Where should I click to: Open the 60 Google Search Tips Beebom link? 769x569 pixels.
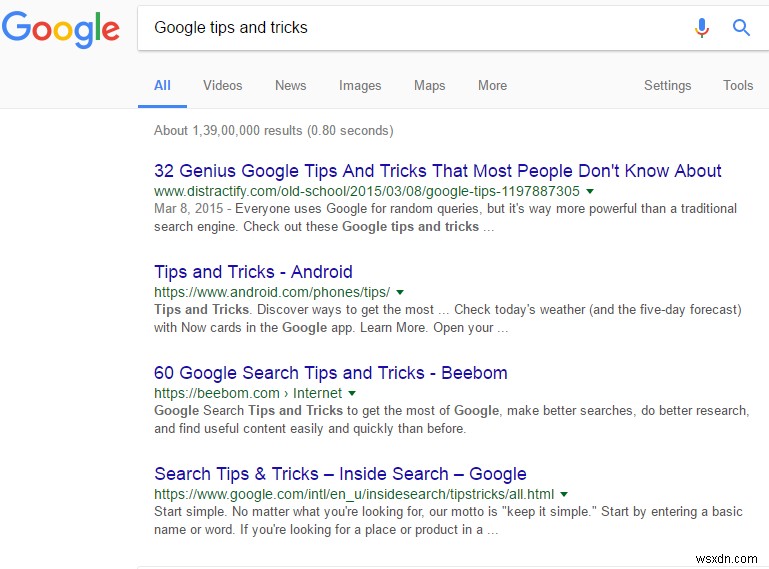[x=330, y=373]
